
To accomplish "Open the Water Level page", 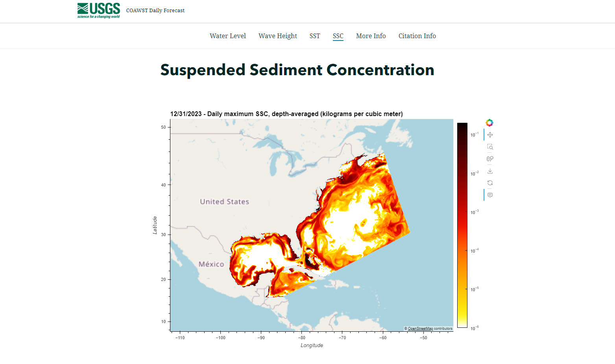I will [x=227, y=36].
